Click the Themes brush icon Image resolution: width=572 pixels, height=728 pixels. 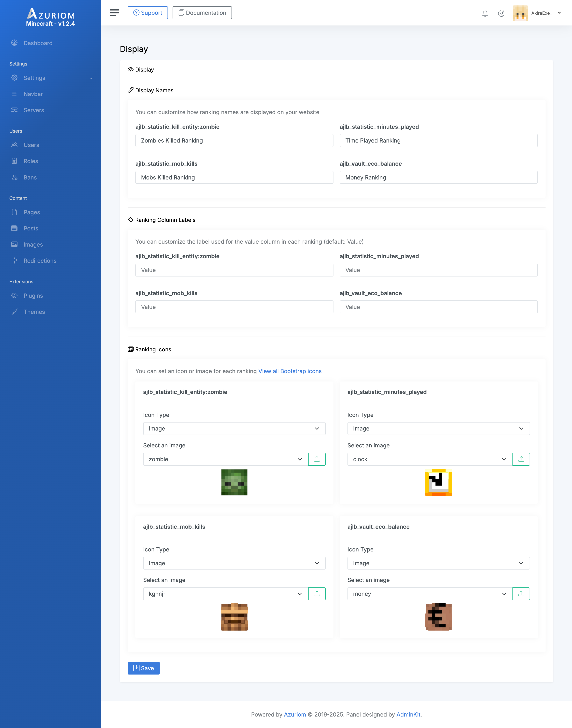pyautogui.click(x=14, y=312)
